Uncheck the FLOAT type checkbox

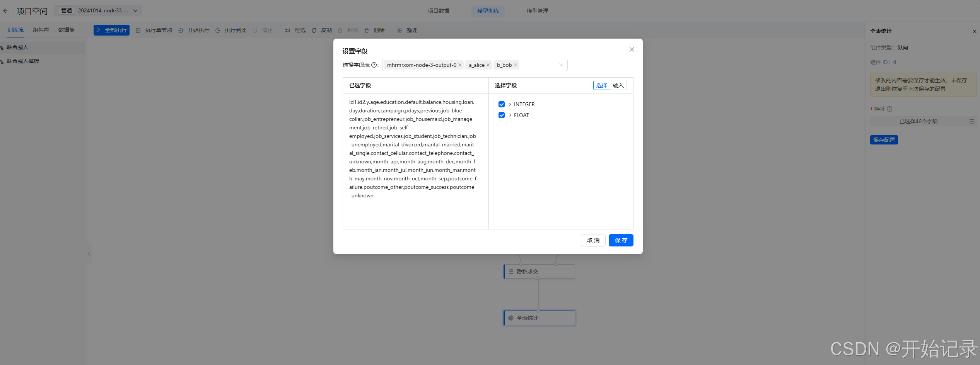click(502, 115)
